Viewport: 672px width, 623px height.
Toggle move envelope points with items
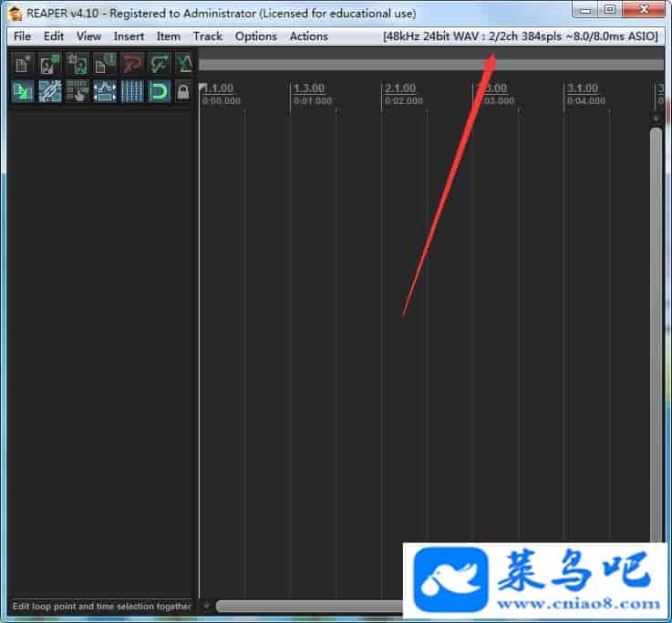pyautogui.click(x=105, y=91)
